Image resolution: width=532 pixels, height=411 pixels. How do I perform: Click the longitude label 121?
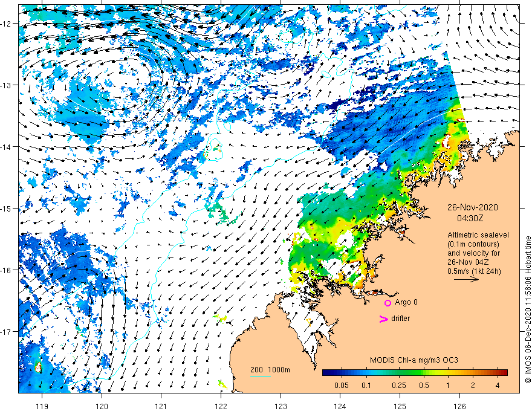point(161,406)
